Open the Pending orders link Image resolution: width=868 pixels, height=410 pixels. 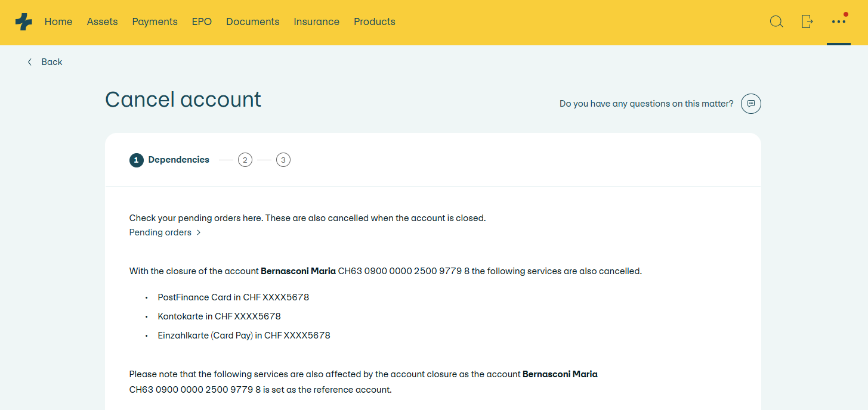(x=160, y=232)
